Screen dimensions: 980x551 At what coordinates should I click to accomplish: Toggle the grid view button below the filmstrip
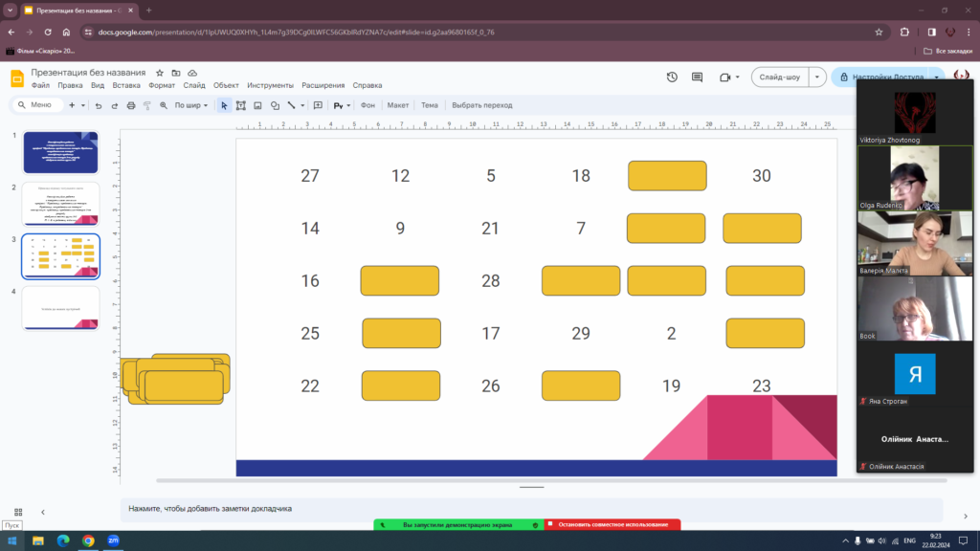(x=17, y=512)
